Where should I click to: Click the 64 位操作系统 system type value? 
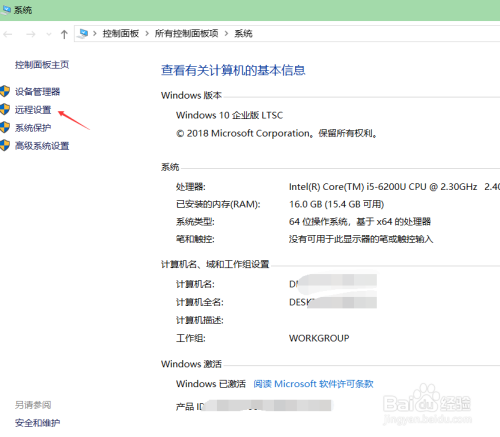[360, 222]
